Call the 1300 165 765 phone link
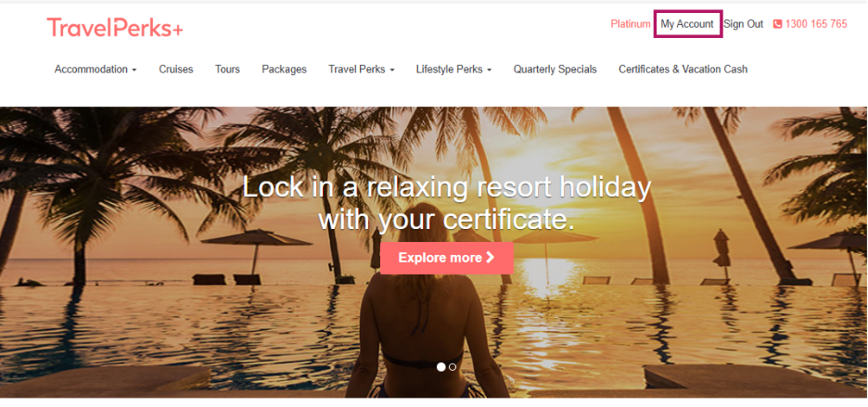 (x=815, y=24)
